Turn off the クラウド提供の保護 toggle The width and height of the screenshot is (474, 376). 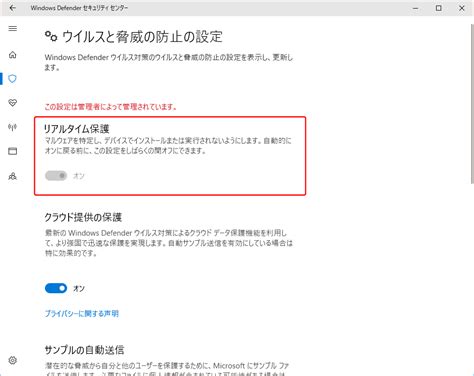(56, 288)
